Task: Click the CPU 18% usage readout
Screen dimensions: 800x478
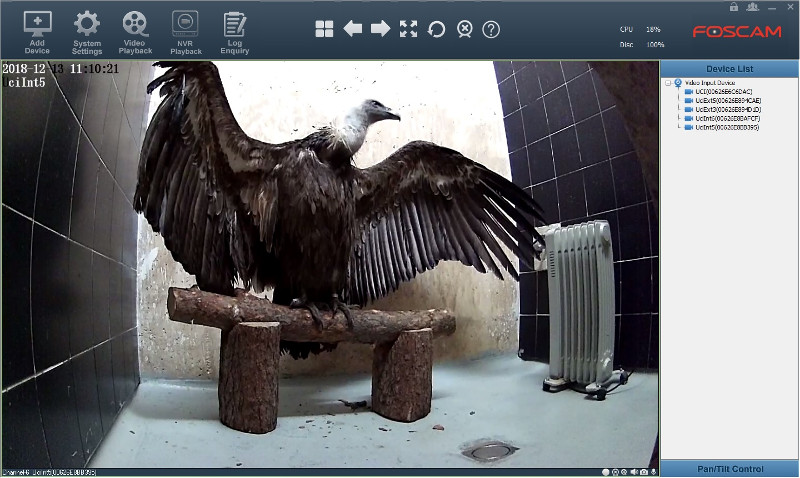Action: 640,30
